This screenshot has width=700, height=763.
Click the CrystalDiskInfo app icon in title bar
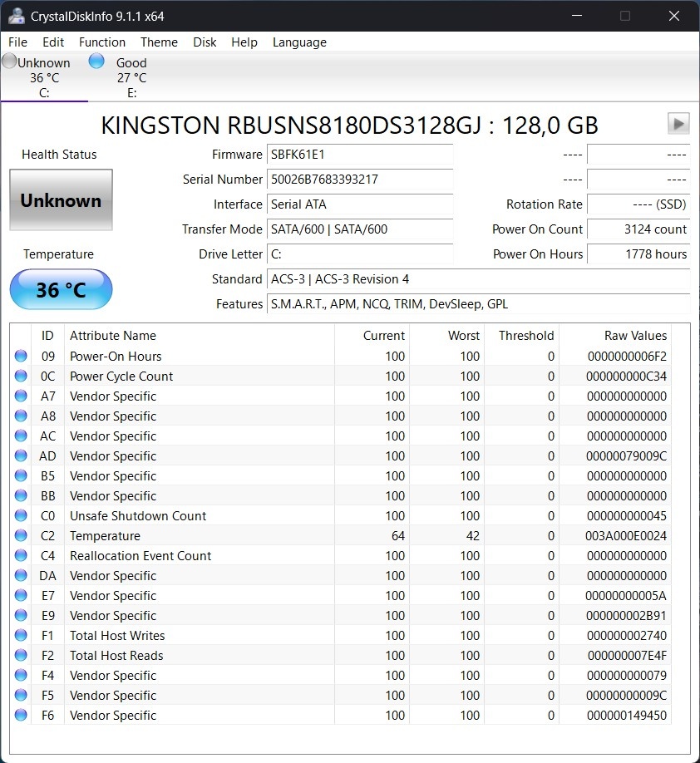click(16, 16)
